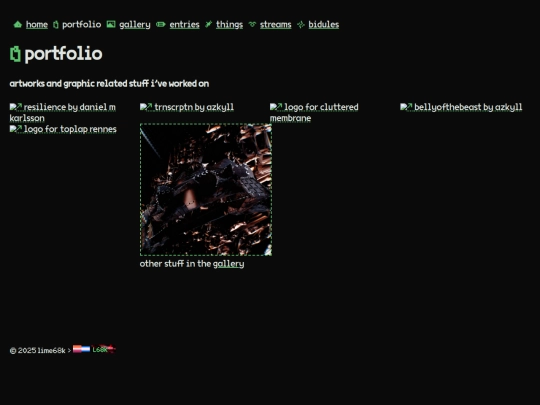
Task: Click the L68k badge in footer
Action: point(104,349)
